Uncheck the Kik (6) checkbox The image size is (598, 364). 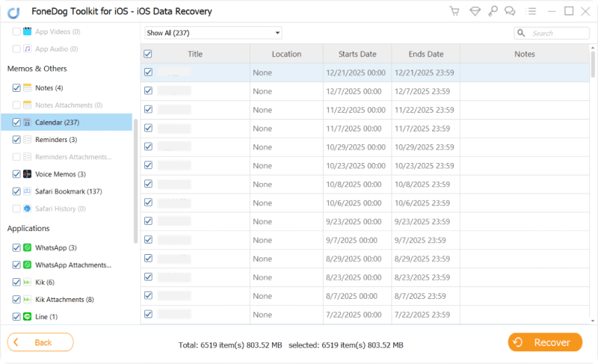pos(16,282)
